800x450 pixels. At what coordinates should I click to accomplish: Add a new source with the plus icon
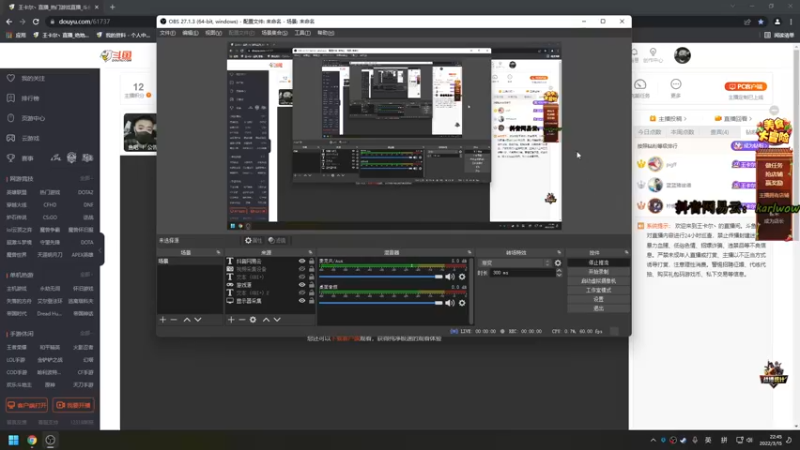pos(231,319)
